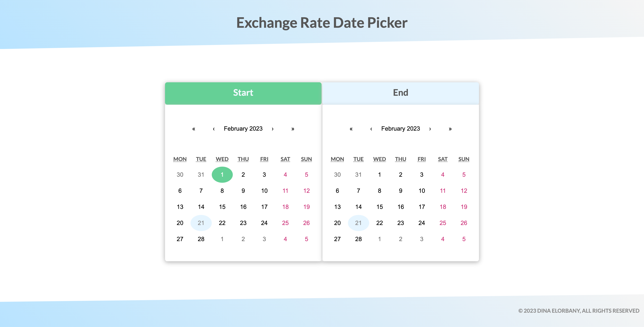Select date 21 on End calendar
Screen dimensions: 644x327
pos(358,223)
